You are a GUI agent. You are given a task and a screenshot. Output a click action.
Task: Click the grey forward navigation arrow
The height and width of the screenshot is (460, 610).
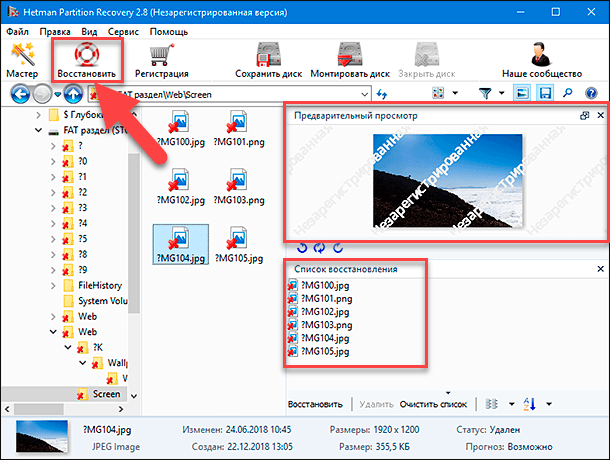click(42, 94)
